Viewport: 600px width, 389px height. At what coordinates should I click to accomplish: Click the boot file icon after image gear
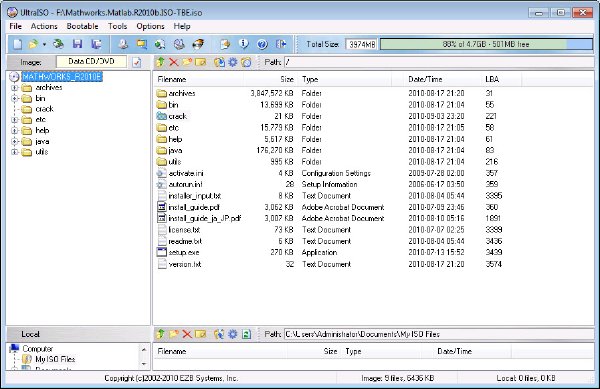pos(246,62)
